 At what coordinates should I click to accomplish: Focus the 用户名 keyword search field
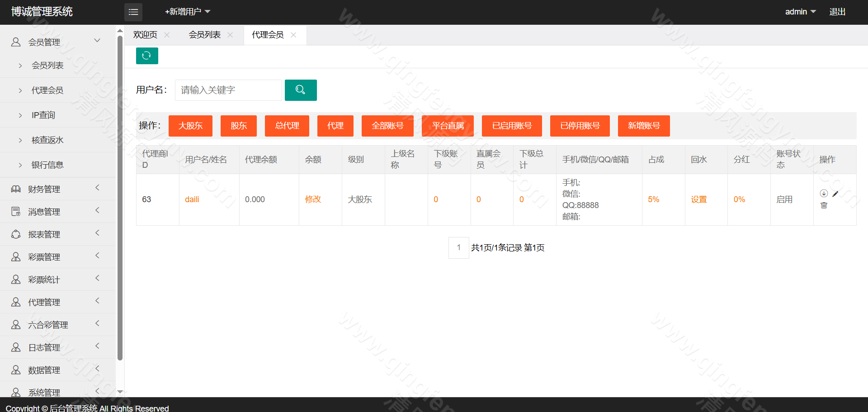pos(228,90)
